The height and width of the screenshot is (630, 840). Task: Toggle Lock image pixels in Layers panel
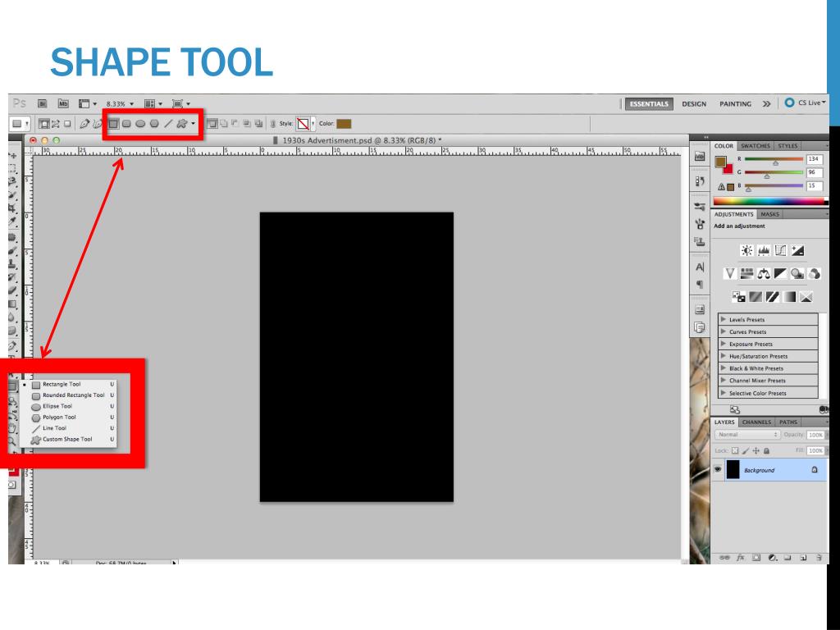[746, 451]
